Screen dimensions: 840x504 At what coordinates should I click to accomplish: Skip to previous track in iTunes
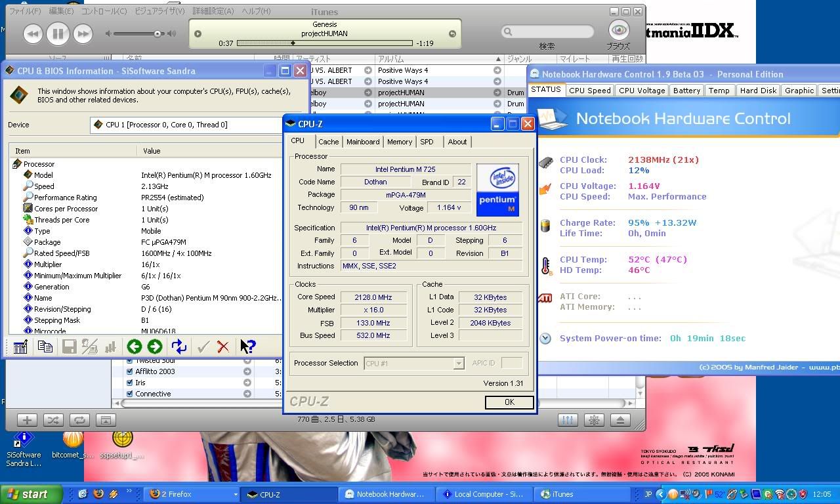click(33, 33)
